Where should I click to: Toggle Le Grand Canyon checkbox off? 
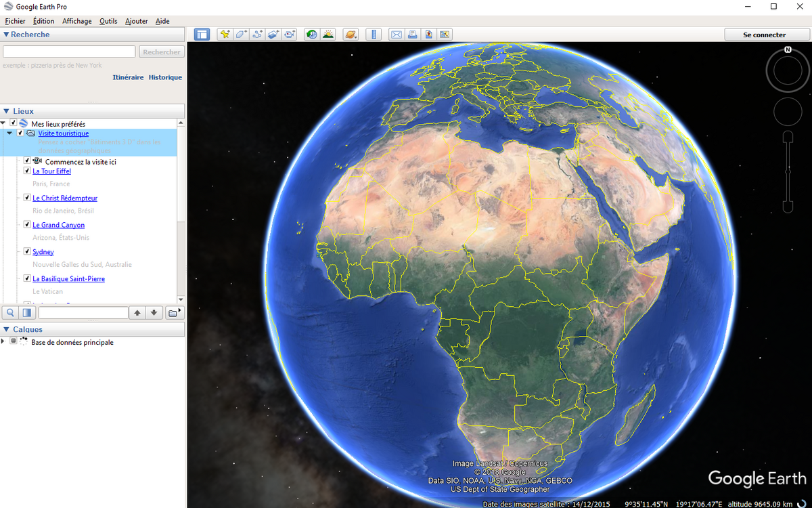26,224
